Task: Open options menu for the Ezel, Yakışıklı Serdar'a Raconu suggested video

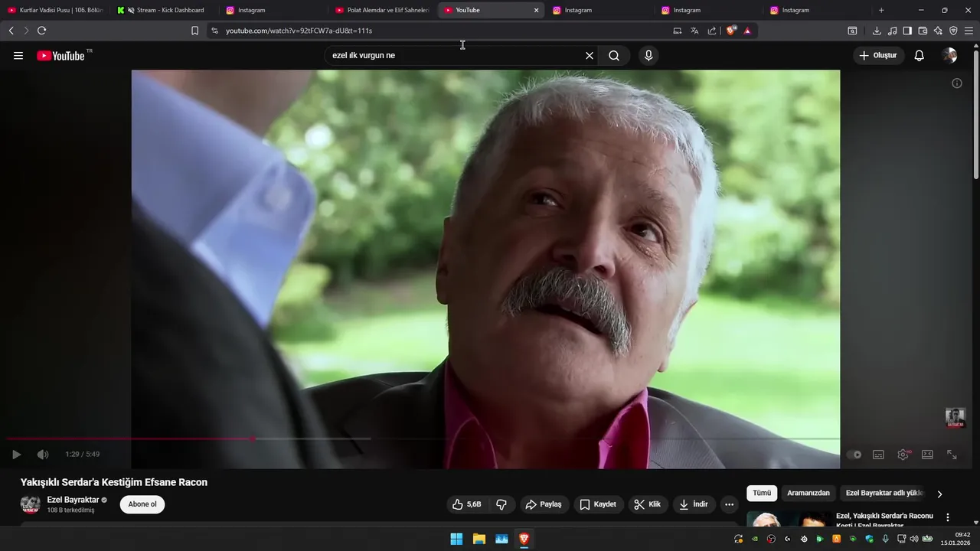Action: (x=948, y=517)
